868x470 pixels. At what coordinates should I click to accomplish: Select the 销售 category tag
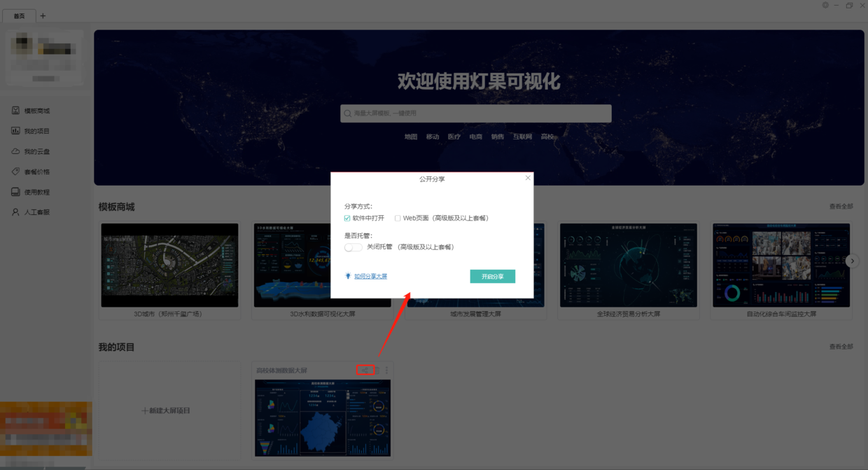pos(498,137)
